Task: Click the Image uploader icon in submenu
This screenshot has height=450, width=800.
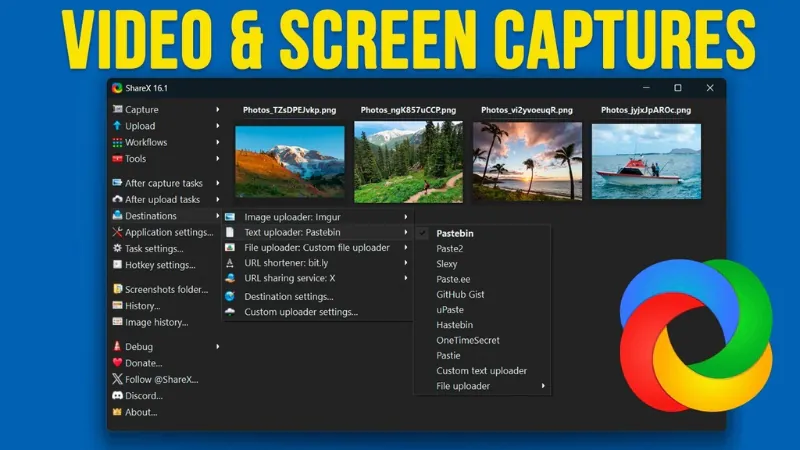Action: click(x=230, y=217)
